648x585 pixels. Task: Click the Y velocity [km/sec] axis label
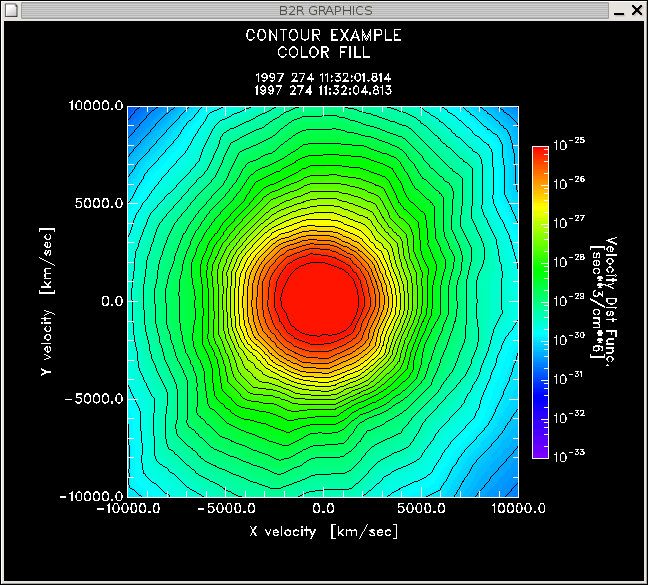pos(47,302)
